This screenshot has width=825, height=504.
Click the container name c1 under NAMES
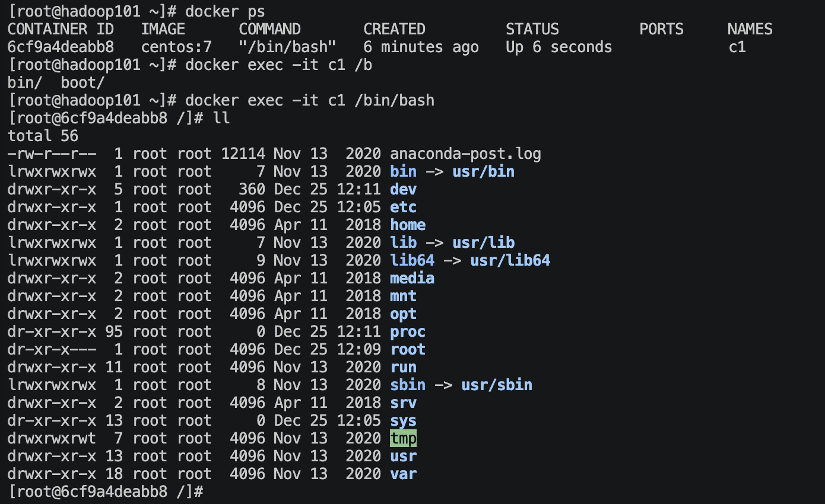point(737,47)
